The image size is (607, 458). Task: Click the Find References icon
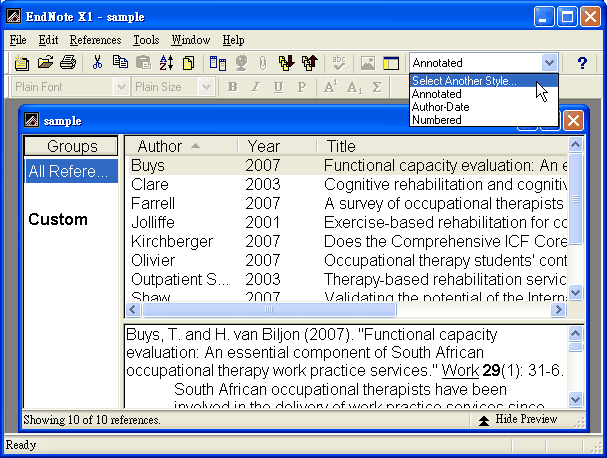[x=218, y=63]
